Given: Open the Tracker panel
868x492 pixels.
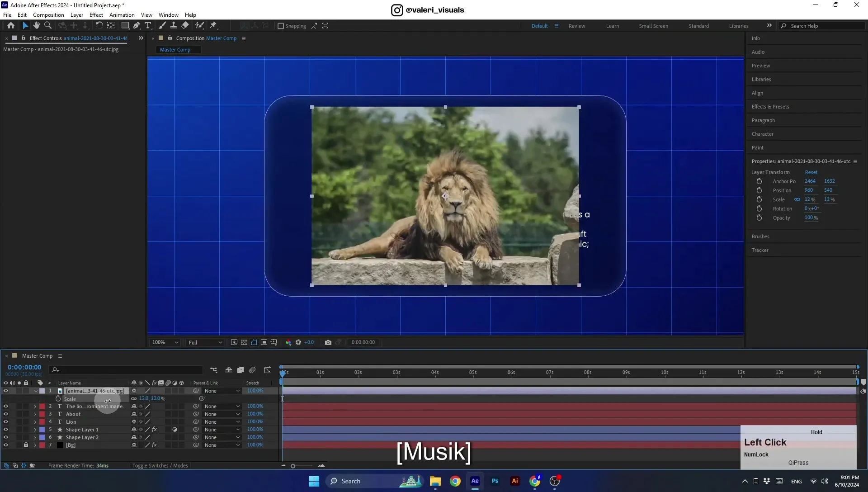Looking at the screenshot, I should 760,251.
